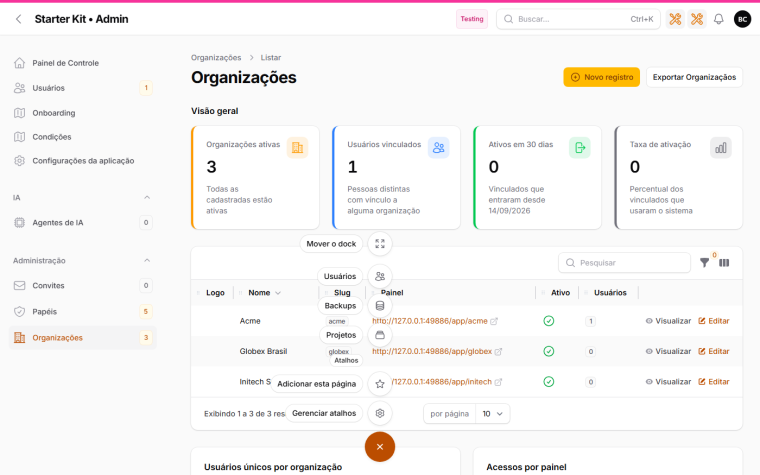
Task: Click the Usuários vinculados people icon
Action: click(439, 148)
